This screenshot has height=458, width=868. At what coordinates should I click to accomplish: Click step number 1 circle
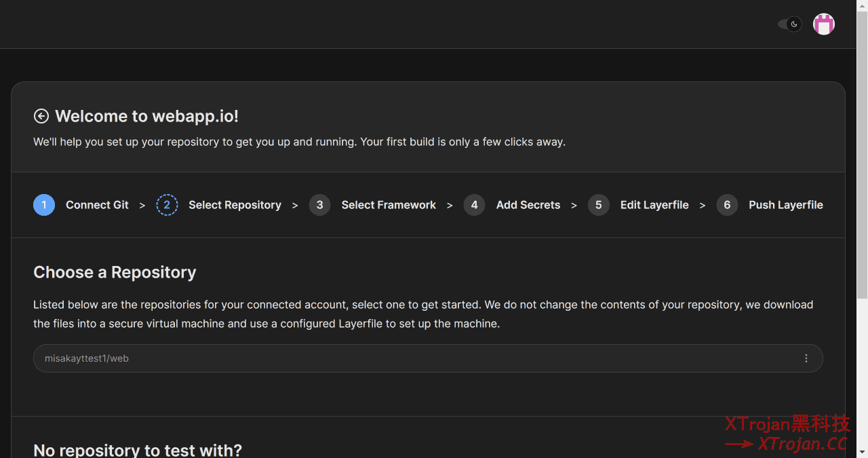44,205
